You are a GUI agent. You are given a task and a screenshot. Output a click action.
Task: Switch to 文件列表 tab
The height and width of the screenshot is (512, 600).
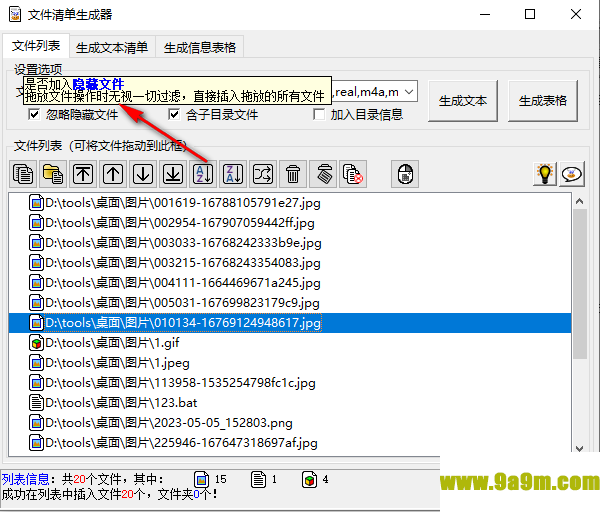point(36,46)
